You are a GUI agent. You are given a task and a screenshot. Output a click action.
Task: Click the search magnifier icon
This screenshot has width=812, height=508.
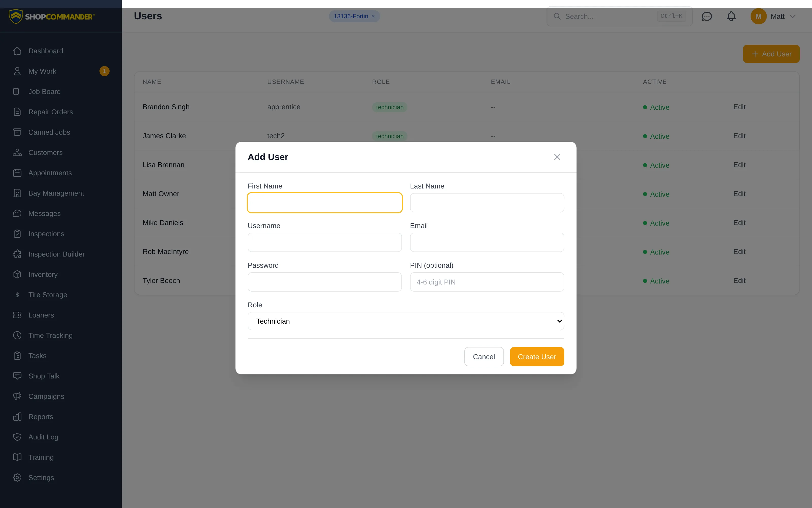[557, 16]
